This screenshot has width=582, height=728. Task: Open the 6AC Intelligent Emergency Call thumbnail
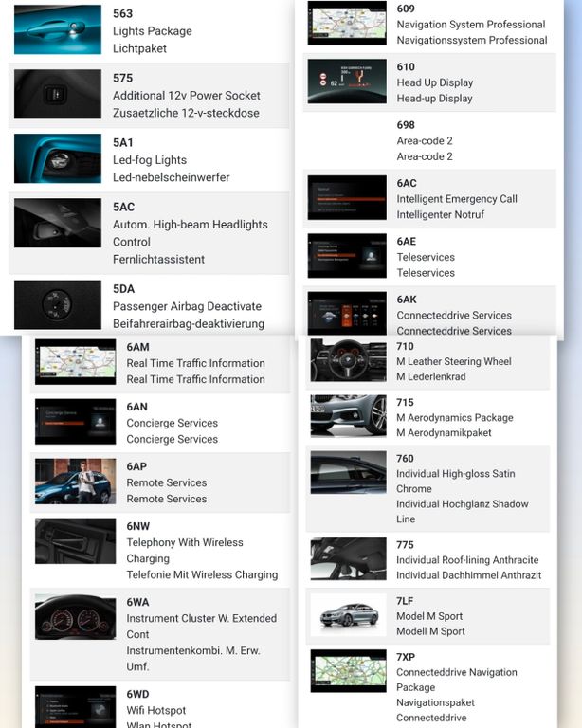[x=347, y=197]
